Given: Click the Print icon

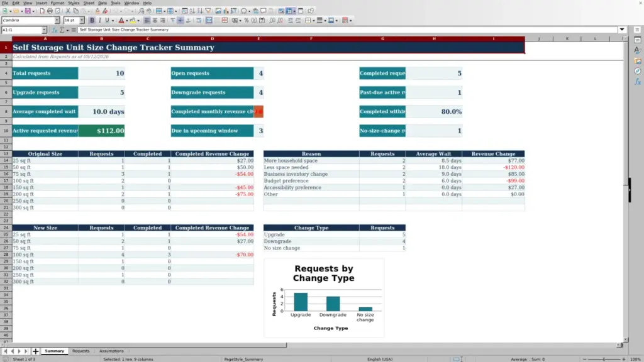Looking at the screenshot, I should coord(50,11).
